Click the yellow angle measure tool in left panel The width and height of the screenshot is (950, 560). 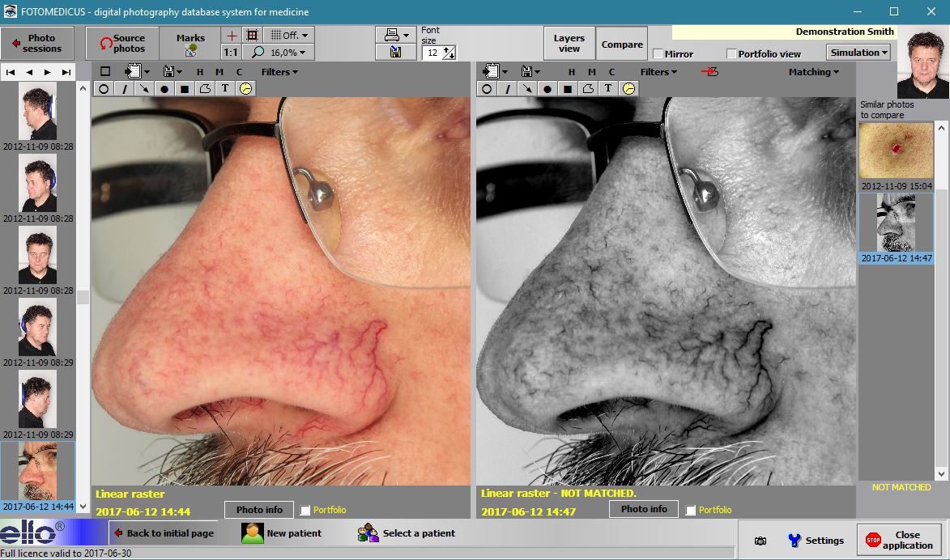245,89
